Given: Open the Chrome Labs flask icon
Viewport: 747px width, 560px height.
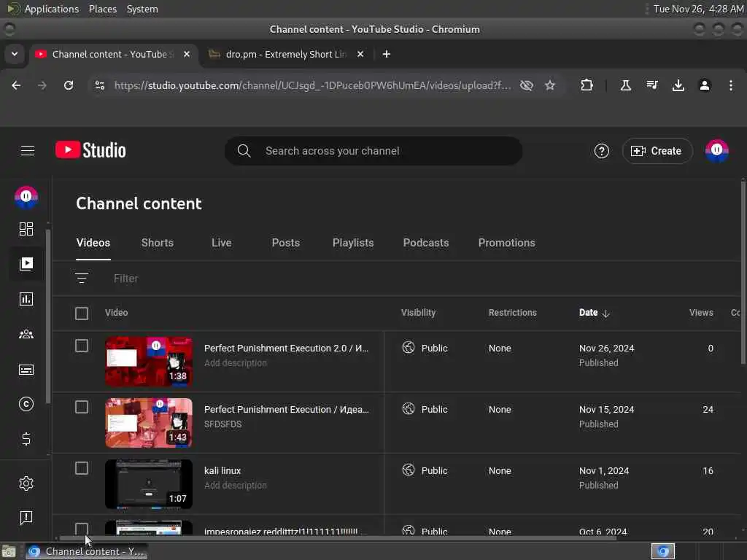Looking at the screenshot, I should tap(625, 85).
